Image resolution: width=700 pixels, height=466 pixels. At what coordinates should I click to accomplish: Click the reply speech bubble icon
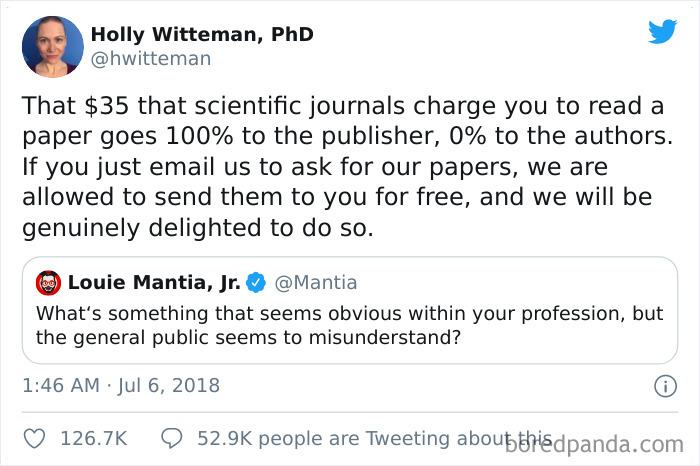point(172,438)
